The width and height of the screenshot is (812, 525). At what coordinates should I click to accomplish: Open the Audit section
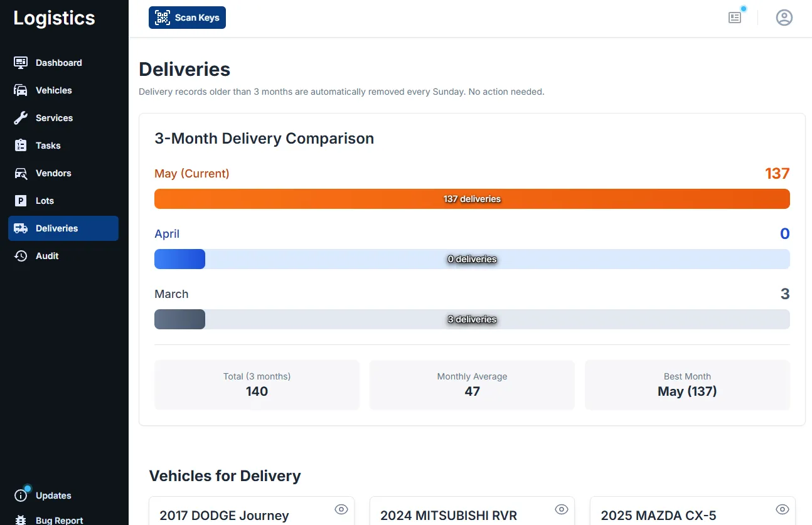63,256
